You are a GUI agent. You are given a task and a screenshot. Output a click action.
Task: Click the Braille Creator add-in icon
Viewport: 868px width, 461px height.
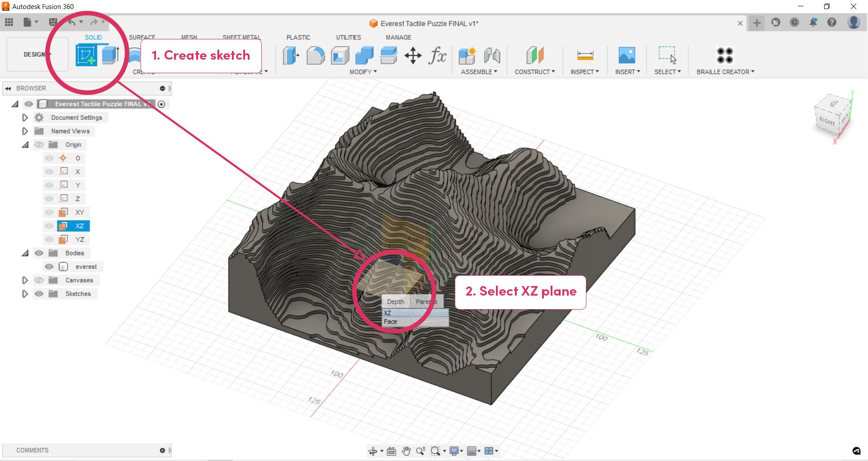pos(725,56)
